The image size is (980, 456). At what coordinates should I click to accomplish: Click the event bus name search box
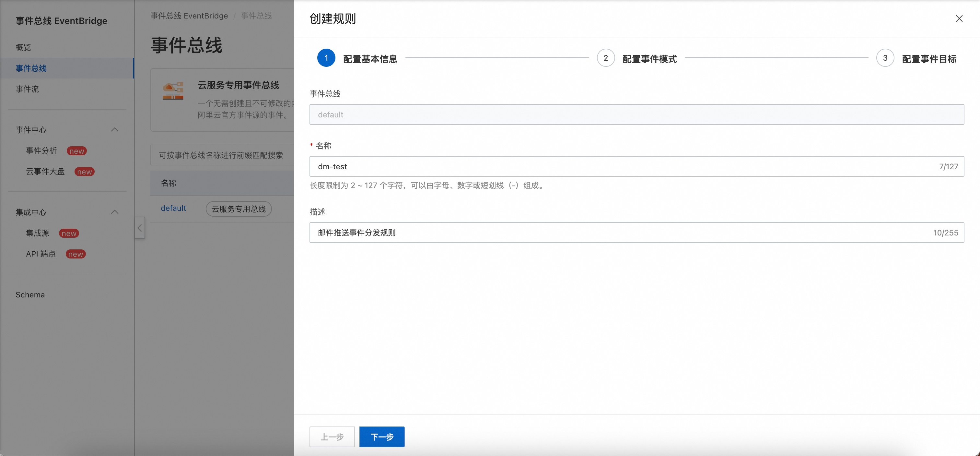[222, 155]
